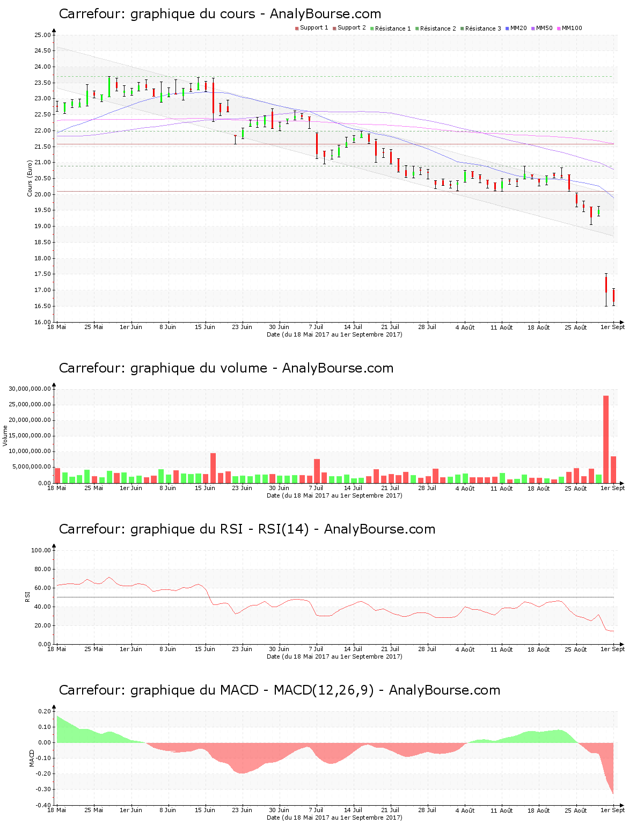The width and height of the screenshot is (644, 832).
Task: Click the 'graphique du volume' chart title
Action: click(x=226, y=368)
